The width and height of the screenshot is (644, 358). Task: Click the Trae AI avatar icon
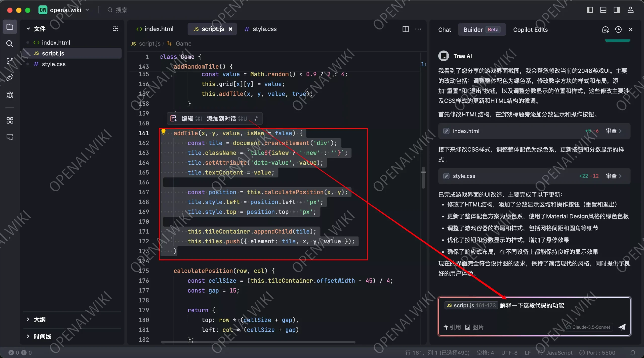[x=444, y=56]
